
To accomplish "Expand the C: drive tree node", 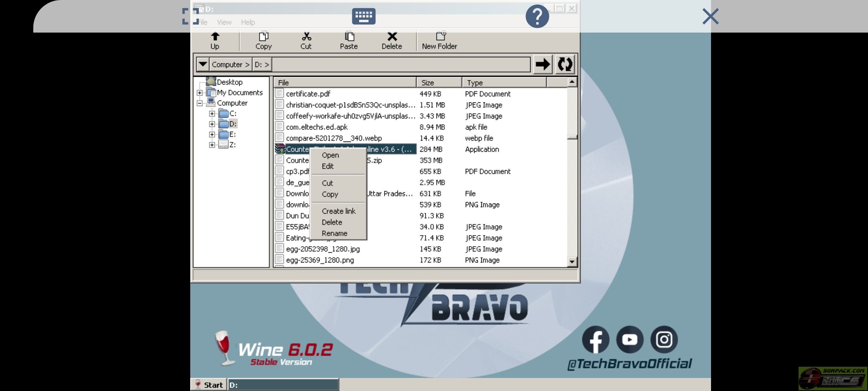I will click(x=212, y=114).
